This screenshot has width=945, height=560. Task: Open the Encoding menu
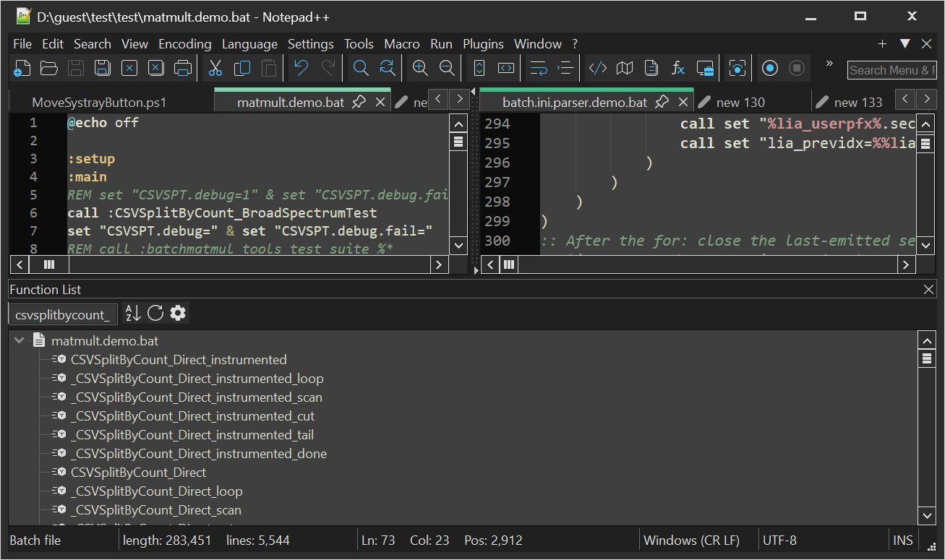coord(185,44)
